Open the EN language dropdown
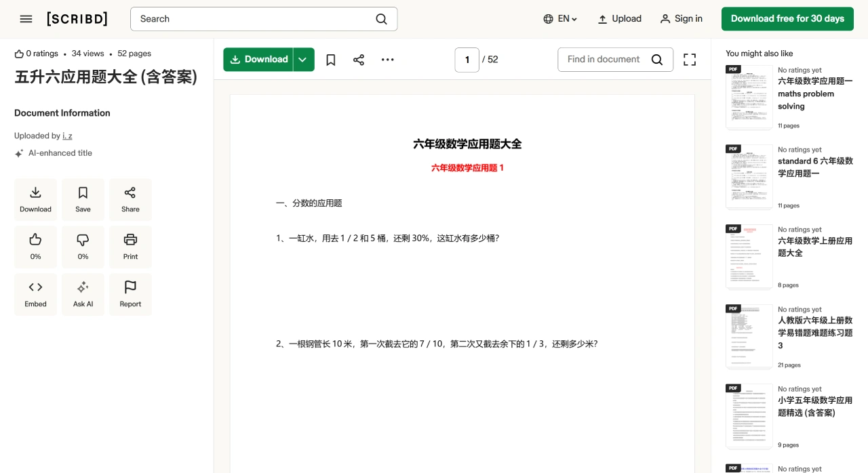Viewport: 868px width, 473px height. pos(560,19)
